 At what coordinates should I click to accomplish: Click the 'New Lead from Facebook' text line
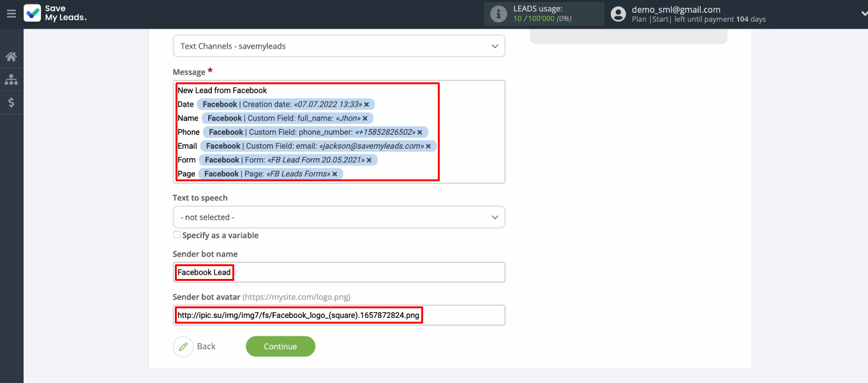tap(222, 90)
